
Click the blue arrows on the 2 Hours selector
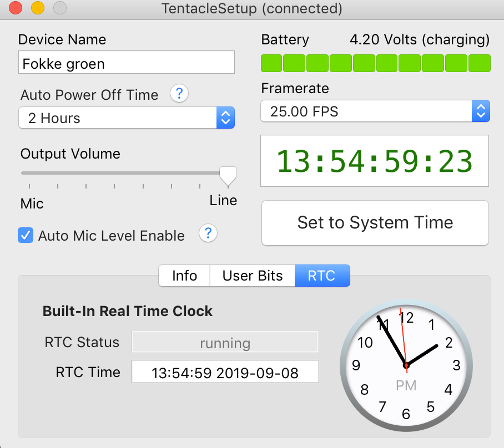click(x=226, y=118)
